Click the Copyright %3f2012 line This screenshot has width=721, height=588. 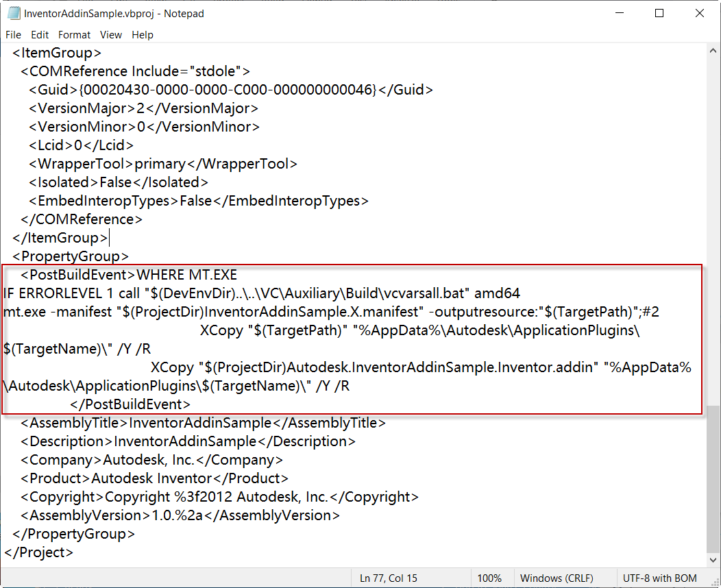[x=219, y=497]
